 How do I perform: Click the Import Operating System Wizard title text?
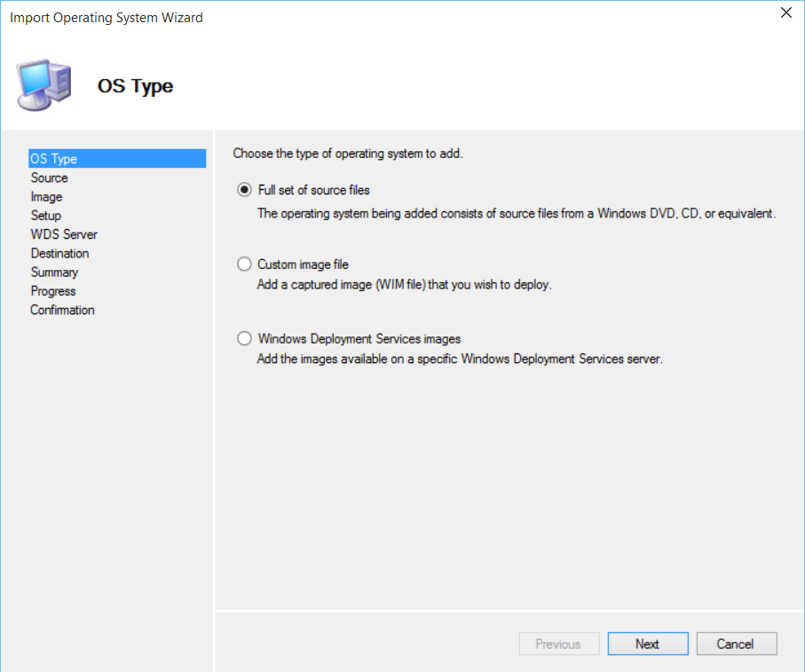(x=107, y=18)
